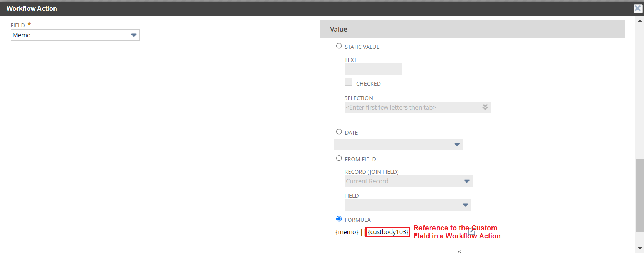Screen dimensions: 644x253
Task: Choose the Date radio button
Action: click(x=339, y=132)
